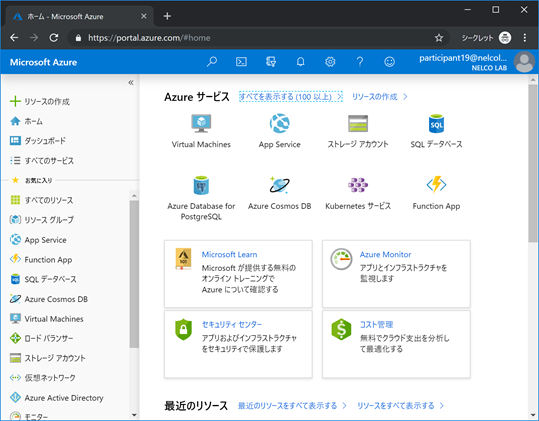The image size is (539, 421).
Task: Open the Azure portal search icon
Action: click(x=212, y=62)
